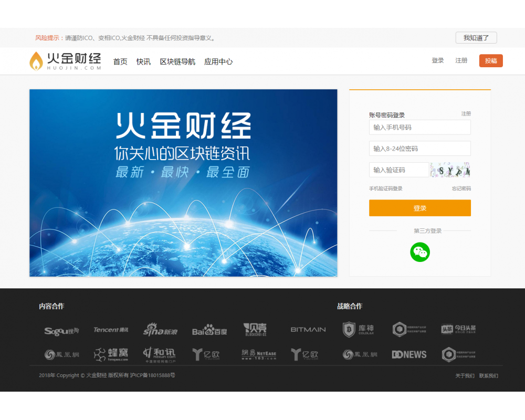This screenshot has width=525, height=420.
Task: Open the DDNEWS partner logo
Action: coord(409,354)
